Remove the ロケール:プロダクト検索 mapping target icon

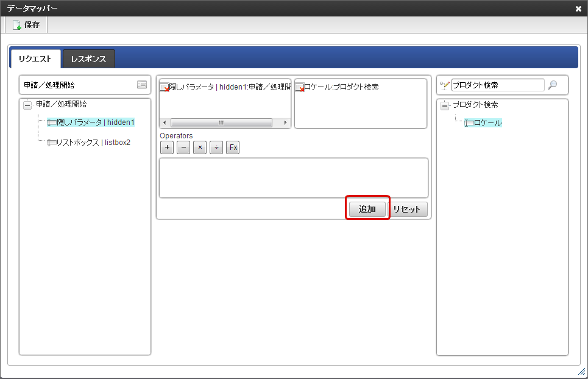point(299,88)
